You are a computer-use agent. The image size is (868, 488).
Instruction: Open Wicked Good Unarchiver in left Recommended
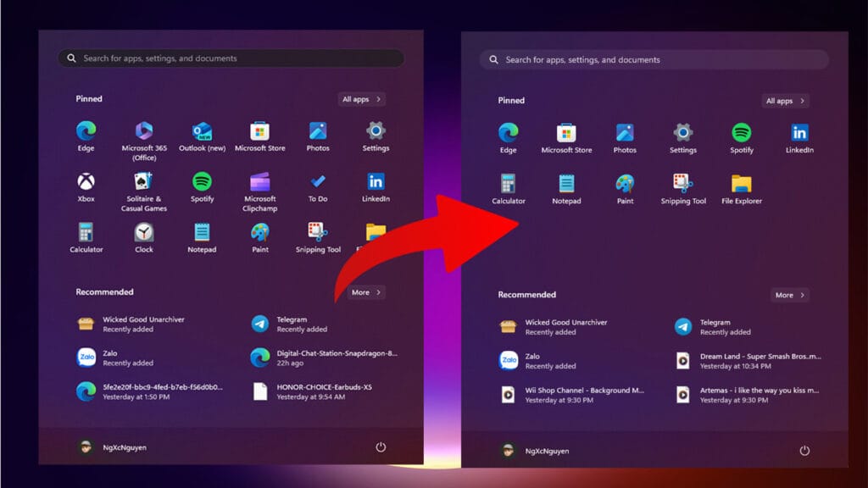point(131,324)
